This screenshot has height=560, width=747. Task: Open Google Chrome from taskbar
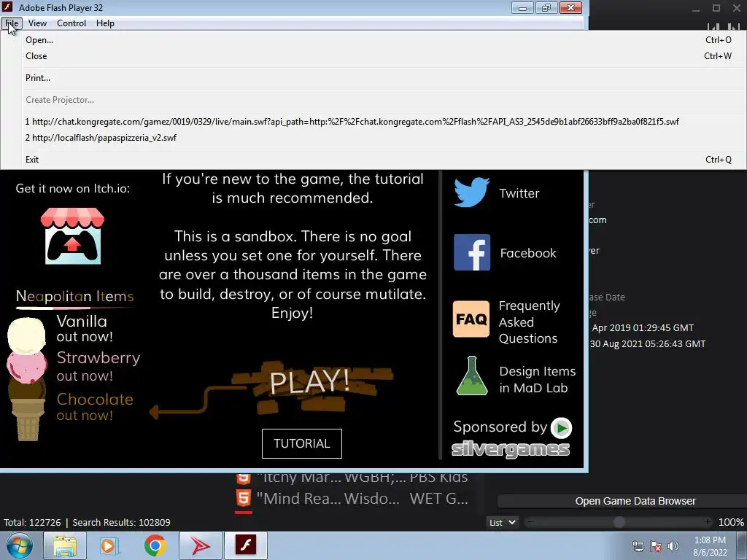click(x=155, y=545)
